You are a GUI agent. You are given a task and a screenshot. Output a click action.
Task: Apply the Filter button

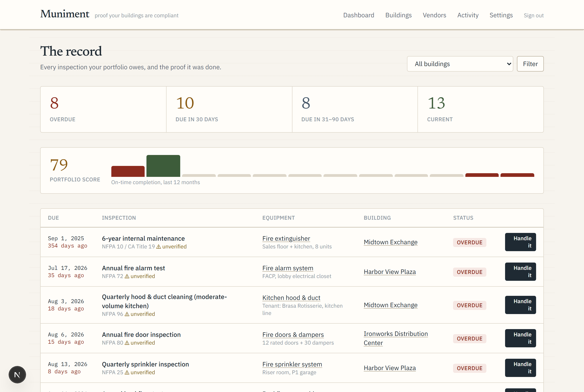[x=530, y=64]
